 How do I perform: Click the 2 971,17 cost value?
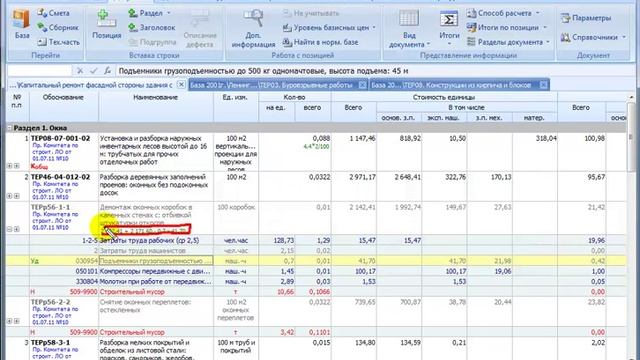(362, 177)
